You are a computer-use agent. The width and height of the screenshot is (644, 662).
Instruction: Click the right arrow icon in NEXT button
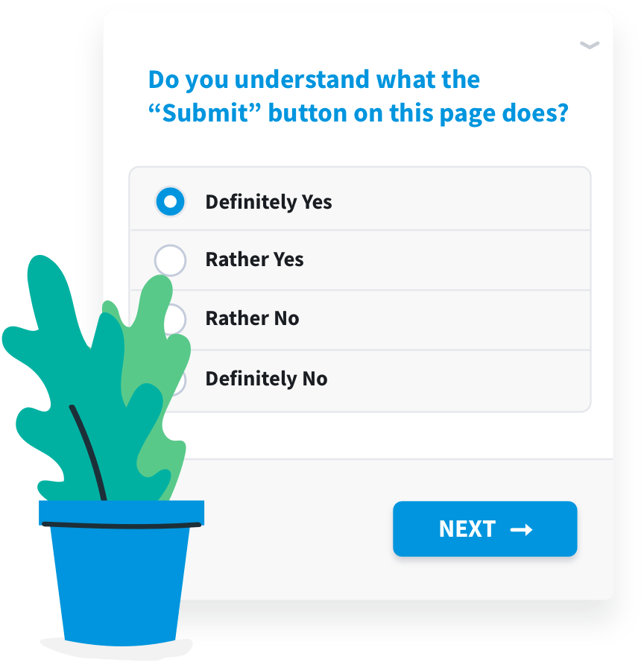pos(521,529)
